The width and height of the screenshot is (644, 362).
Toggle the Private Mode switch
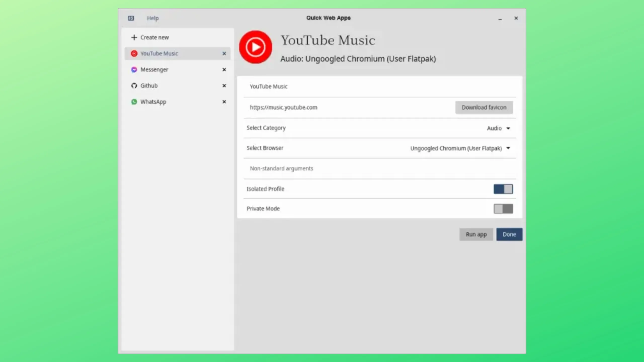(x=503, y=209)
